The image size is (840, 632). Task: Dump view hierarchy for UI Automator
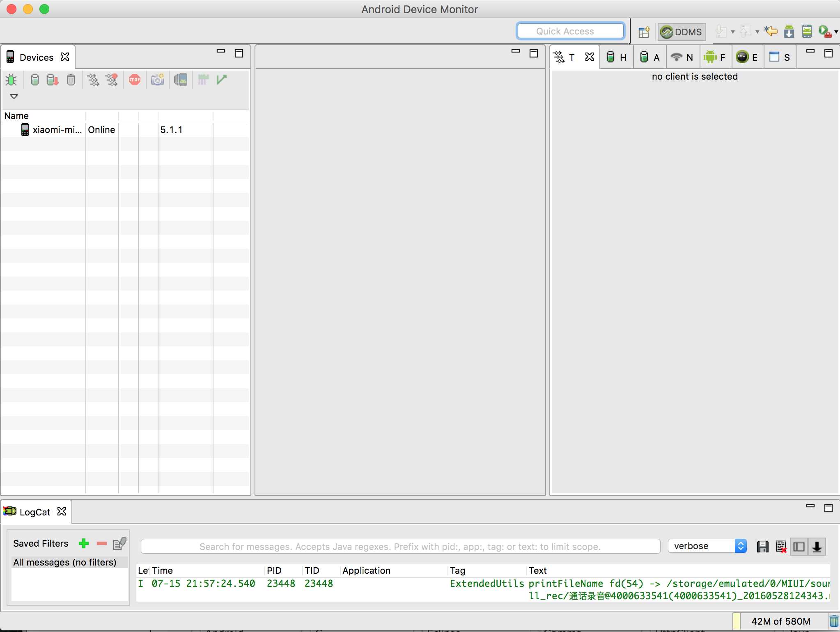coord(180,80)
